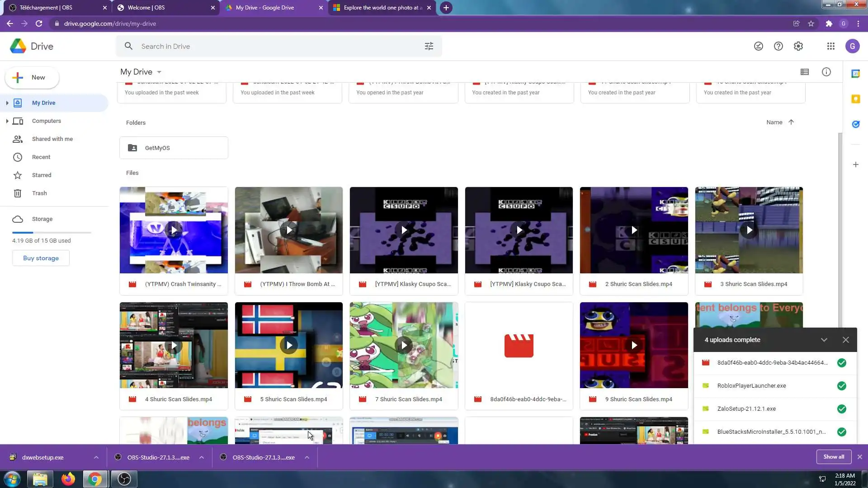
Task: Open Drive settings gear
Action: pyautogui.click(x=798, y=46)
